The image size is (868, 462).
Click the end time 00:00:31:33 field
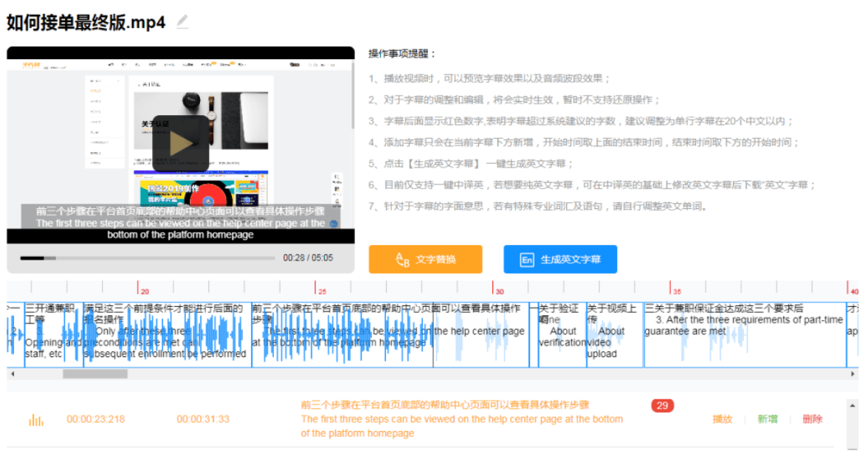tap(203, 419)
